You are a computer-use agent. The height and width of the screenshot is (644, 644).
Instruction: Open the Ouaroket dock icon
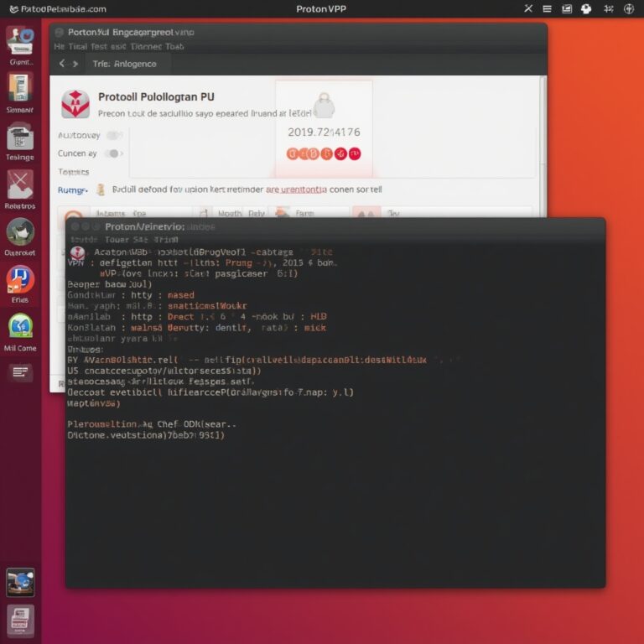click(20, 232)
